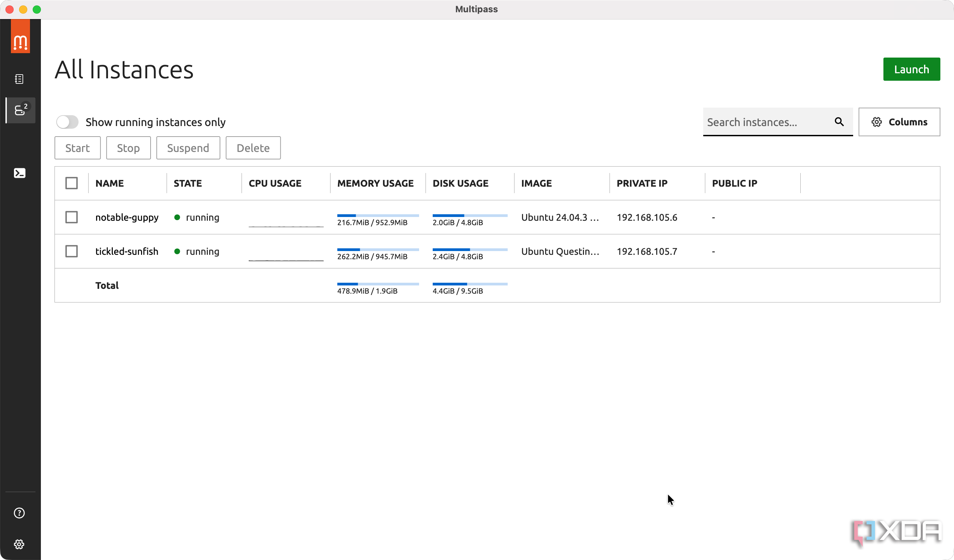Close the Multipass window
The height and width of the screenshot is (560, 954).
10,10
